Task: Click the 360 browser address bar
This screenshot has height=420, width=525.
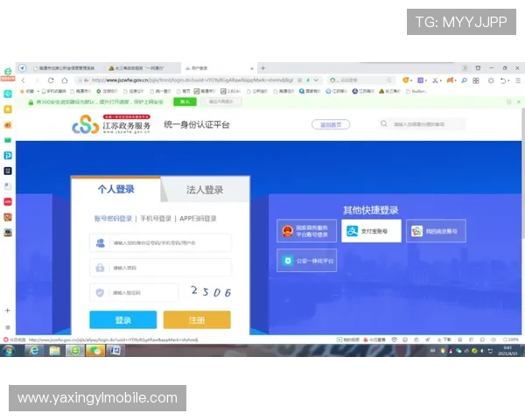Action: tap(192, 80)
